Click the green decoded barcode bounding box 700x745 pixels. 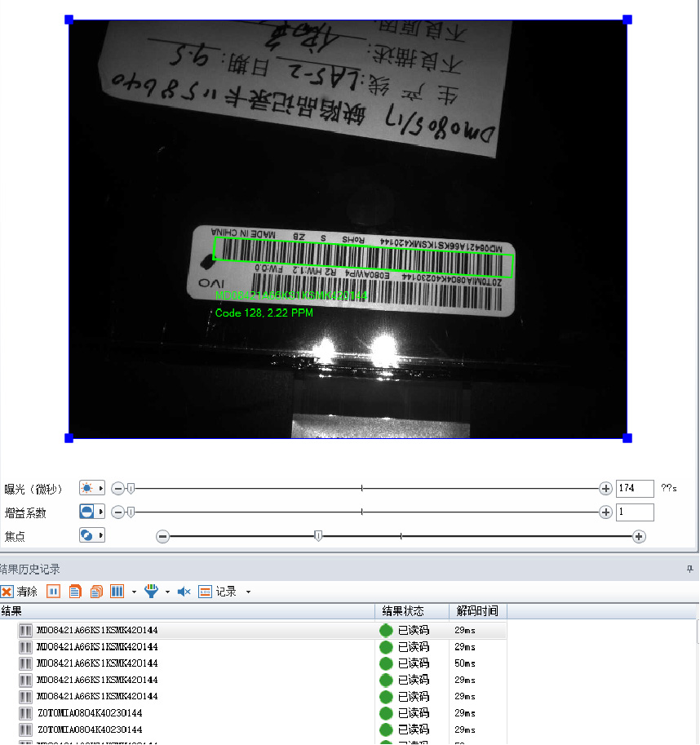[x=363, y=257]
